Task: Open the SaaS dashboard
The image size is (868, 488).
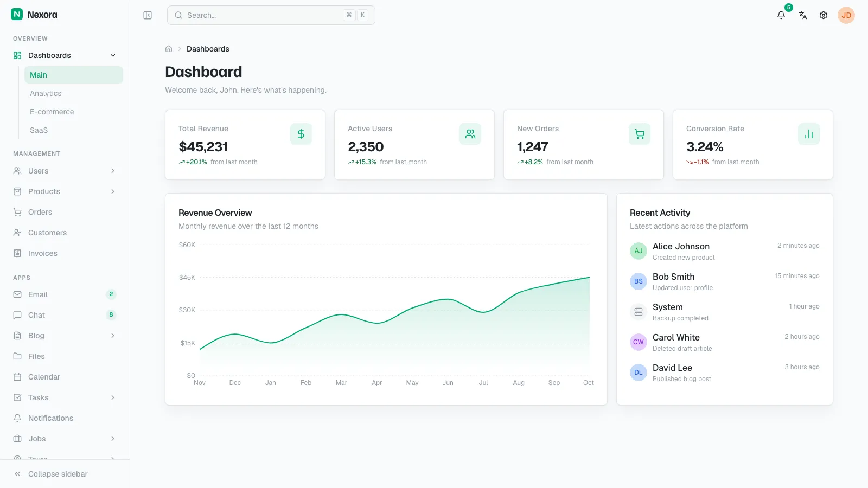Action: point(74,130)
